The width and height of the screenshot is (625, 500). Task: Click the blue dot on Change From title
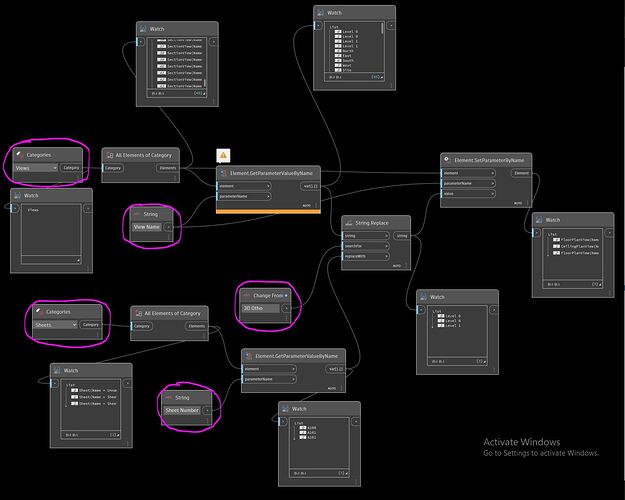286,295
